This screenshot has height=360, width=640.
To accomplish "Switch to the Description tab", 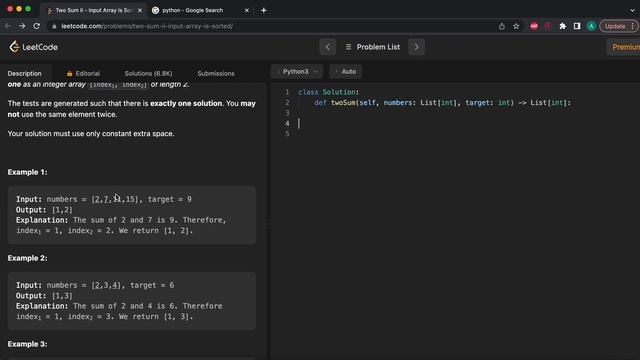I will coord(24,73).
